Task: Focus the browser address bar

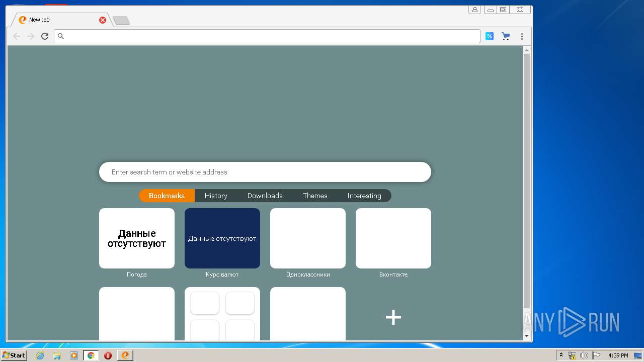Action: tap(267, 36)
